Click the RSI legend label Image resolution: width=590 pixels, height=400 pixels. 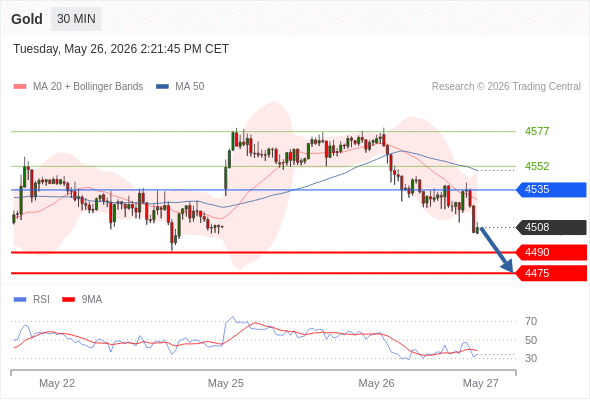pos(41,300)
